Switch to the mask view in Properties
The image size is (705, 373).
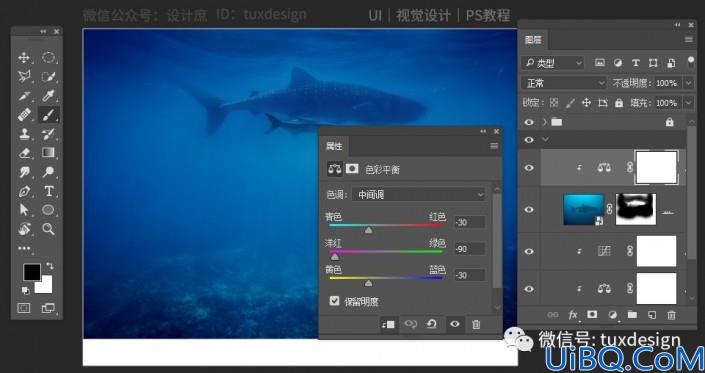(352, 169)
